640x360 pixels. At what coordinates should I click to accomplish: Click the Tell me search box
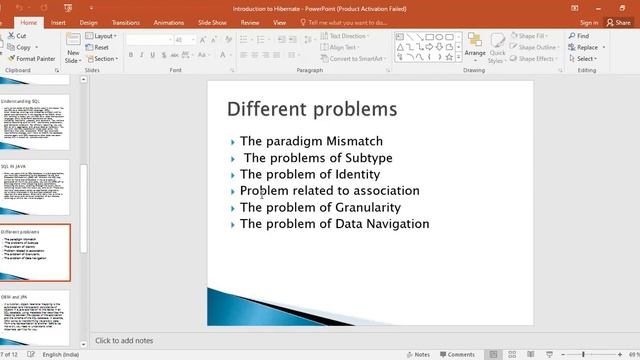point(344,23)
